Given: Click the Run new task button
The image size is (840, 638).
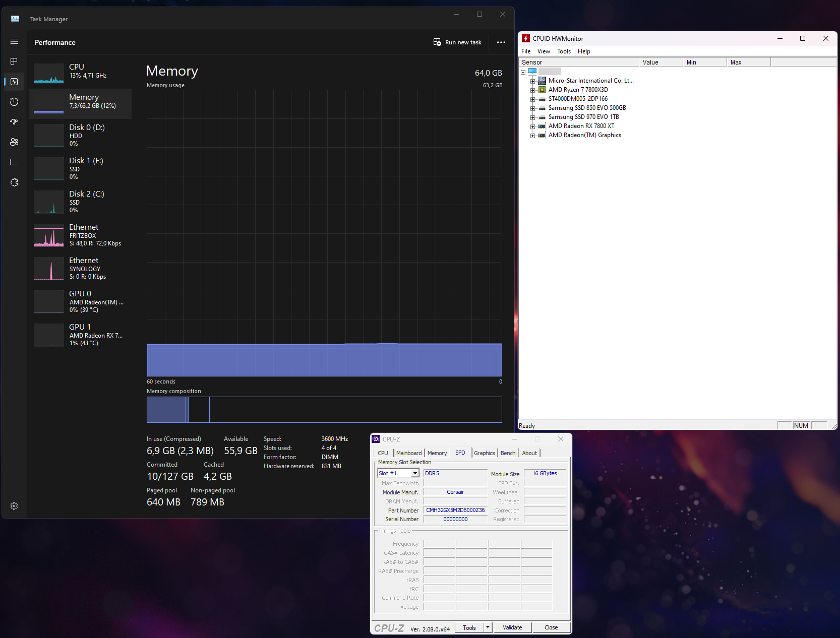Looking at the screenshot, I should click(457, 42).
